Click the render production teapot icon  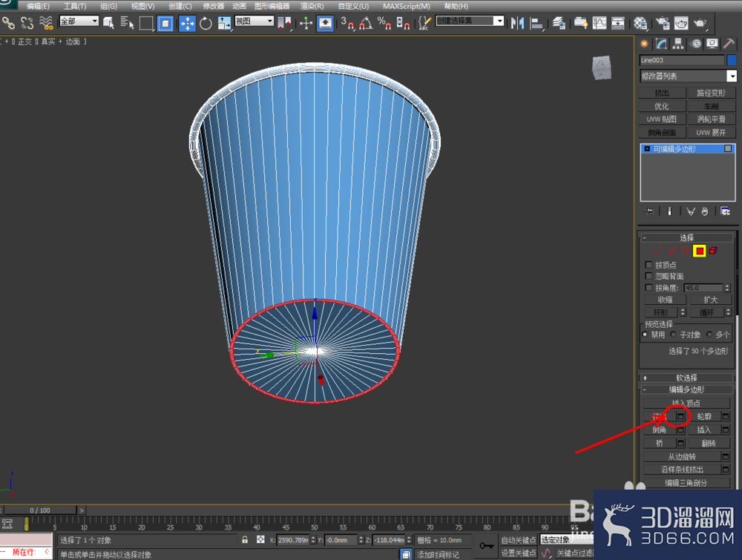(x=700, y=23)
